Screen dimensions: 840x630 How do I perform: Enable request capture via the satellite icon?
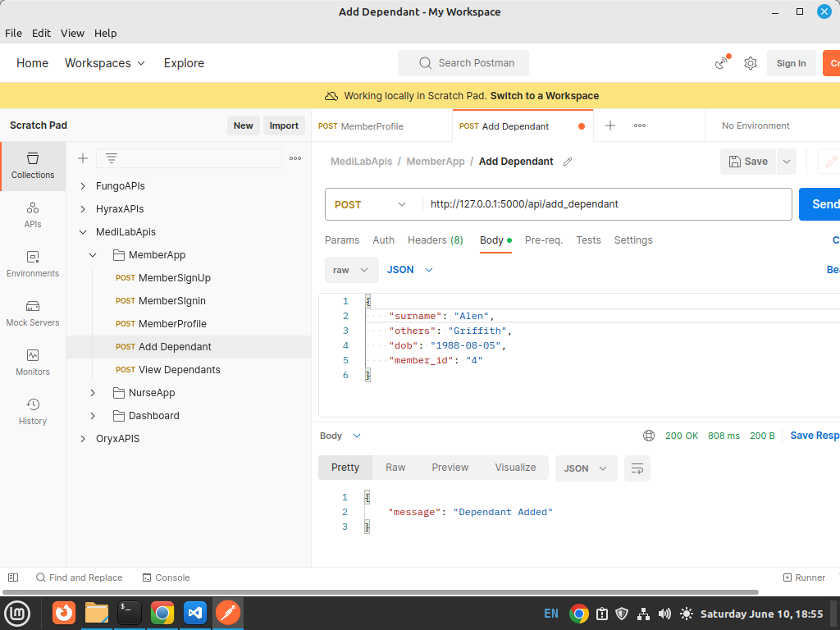point(719,63)
